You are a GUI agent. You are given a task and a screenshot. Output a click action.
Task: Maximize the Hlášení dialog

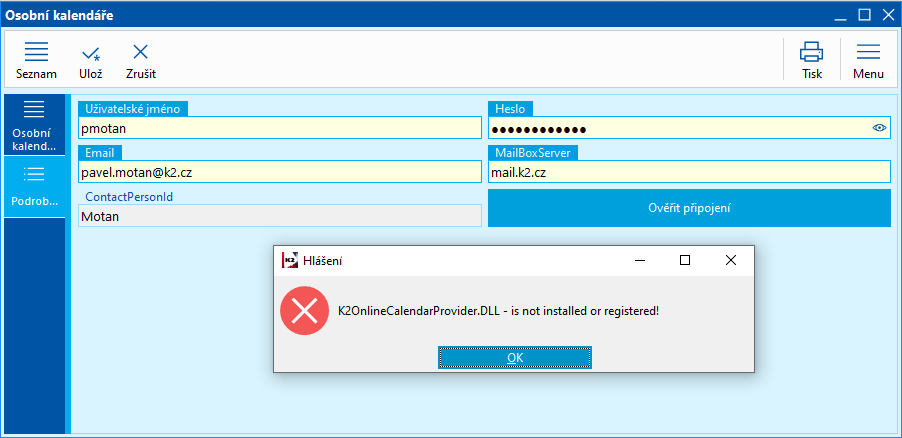685,261
